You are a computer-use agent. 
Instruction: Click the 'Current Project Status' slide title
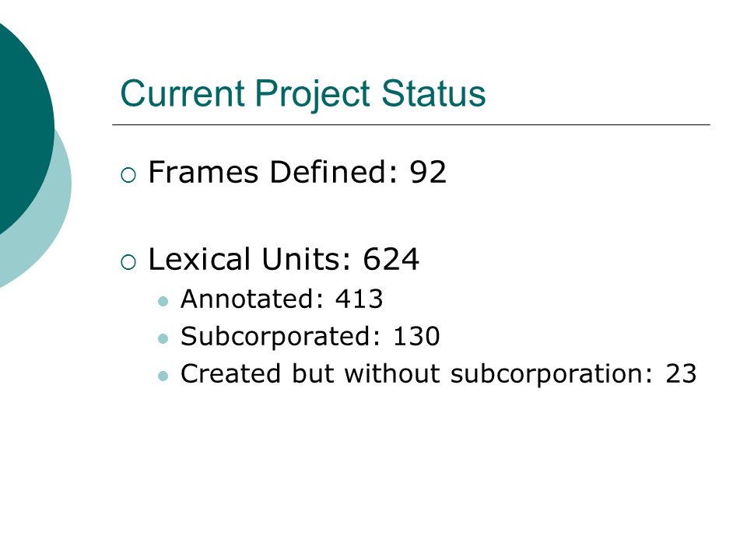(x=303, y=94)
